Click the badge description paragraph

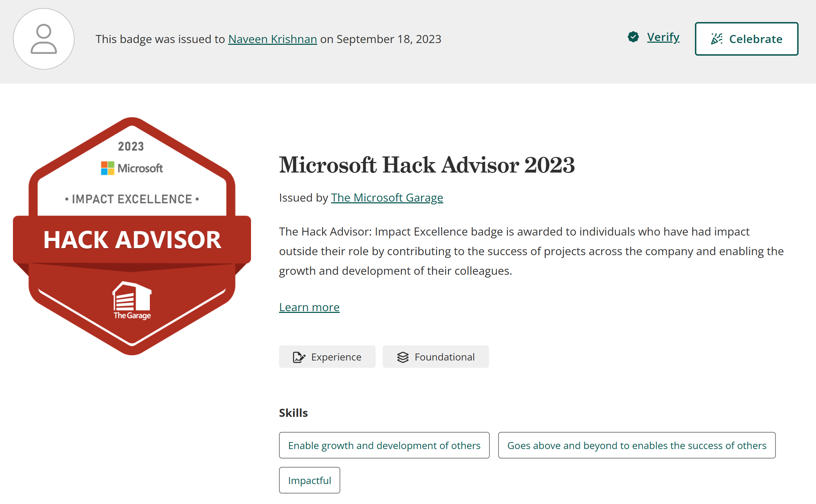point(531,251)
